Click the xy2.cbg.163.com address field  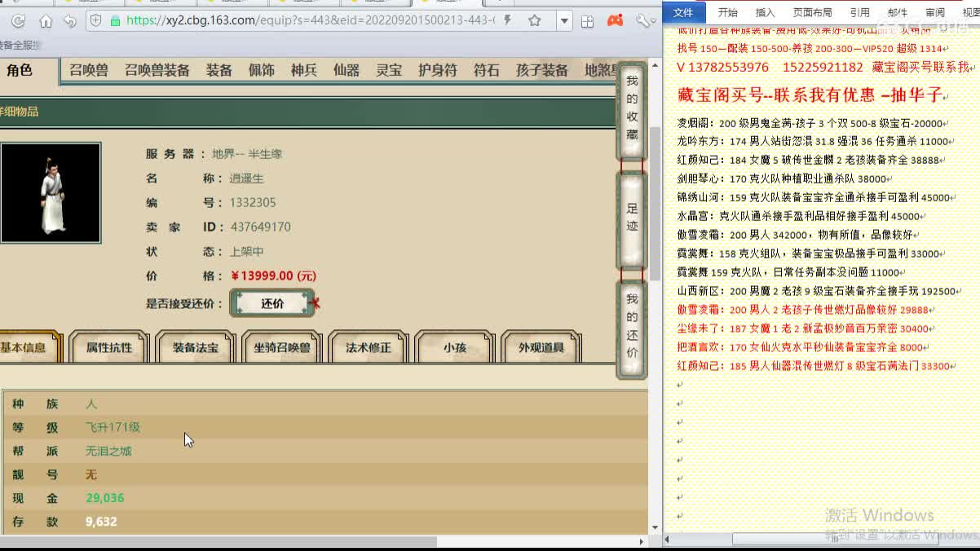(310, 20)
